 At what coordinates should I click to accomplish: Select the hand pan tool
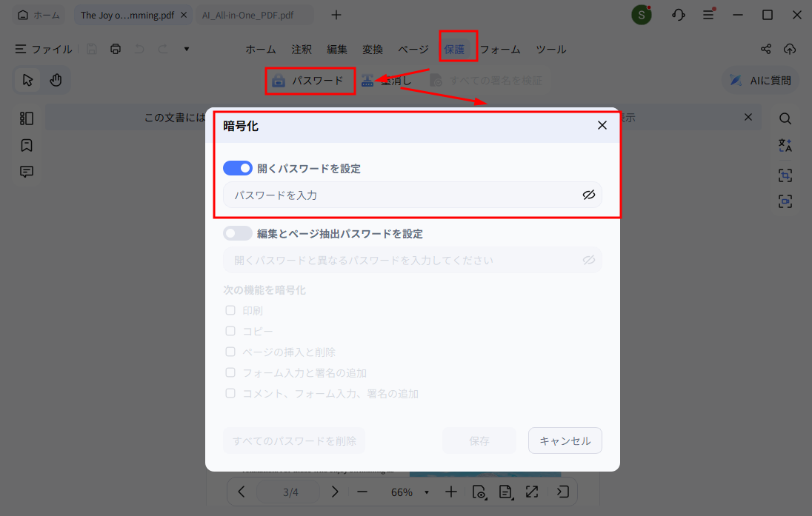pos(55,80)
